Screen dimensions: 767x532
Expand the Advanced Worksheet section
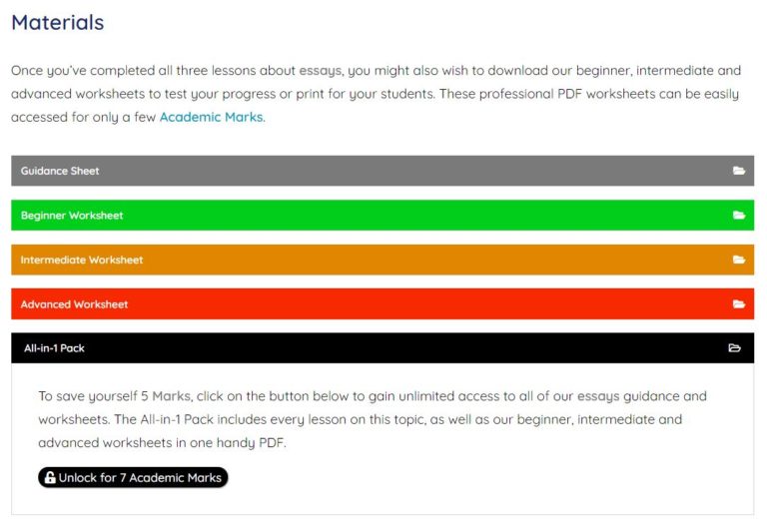[x=383, y=304]
